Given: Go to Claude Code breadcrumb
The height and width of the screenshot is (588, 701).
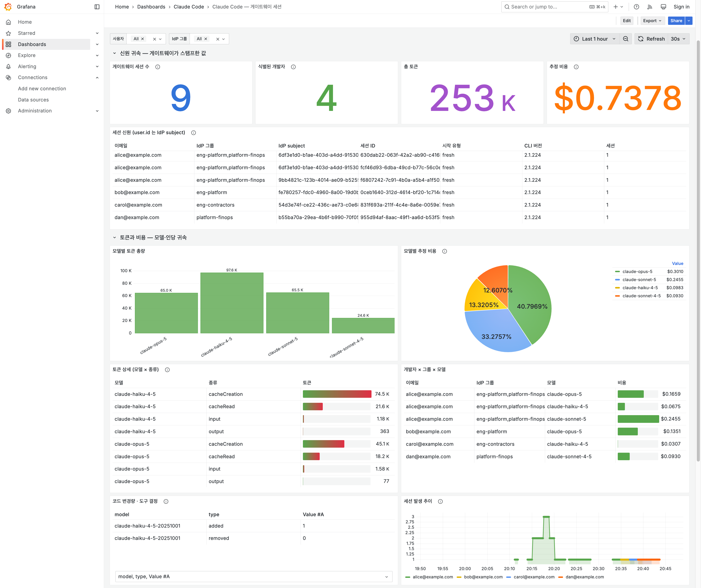Looking at the screenshot, I should [x=189, y=7].
